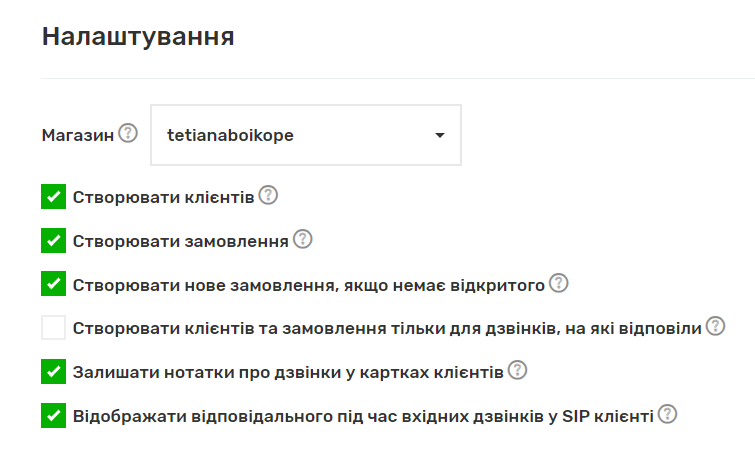Open the help tooltip for Створювати клієнтів
Image resolution: width=755 pixels, height=466 pixels.
(x=268, y=195)
